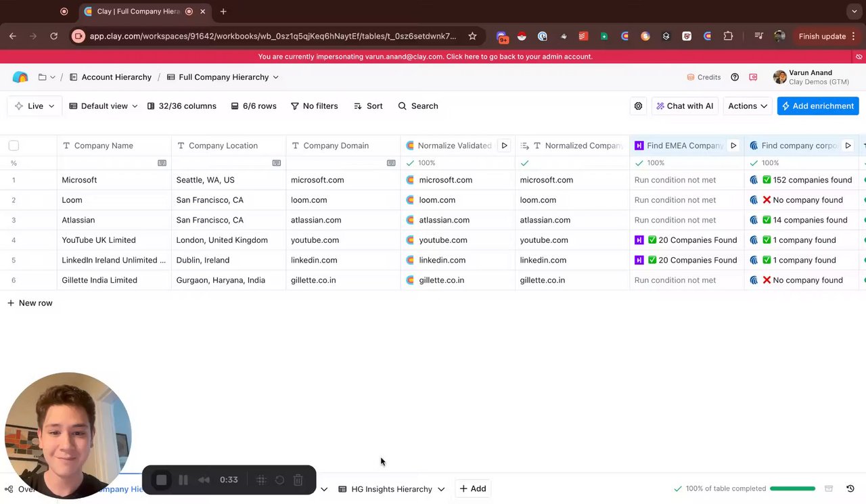Click Company Location filter icon in stats row
Screen dimensions: 866x504
pyautogui.click(x=276, y=163)
